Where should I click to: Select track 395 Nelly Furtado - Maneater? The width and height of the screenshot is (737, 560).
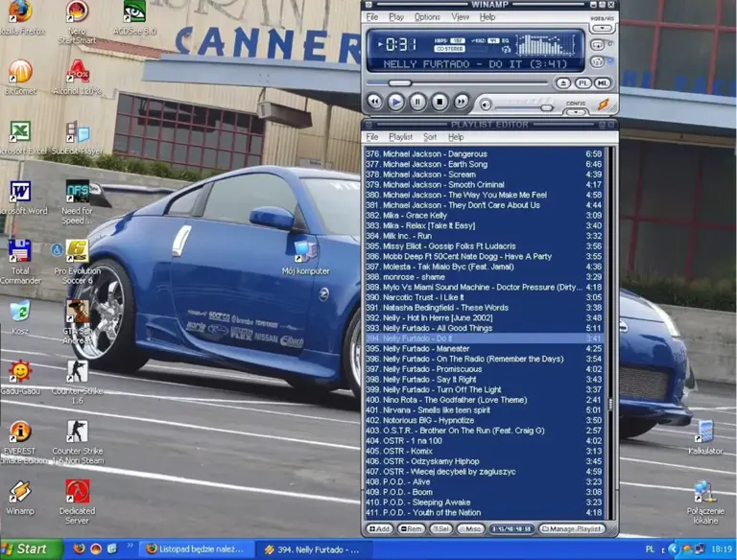tap(484, 349)
